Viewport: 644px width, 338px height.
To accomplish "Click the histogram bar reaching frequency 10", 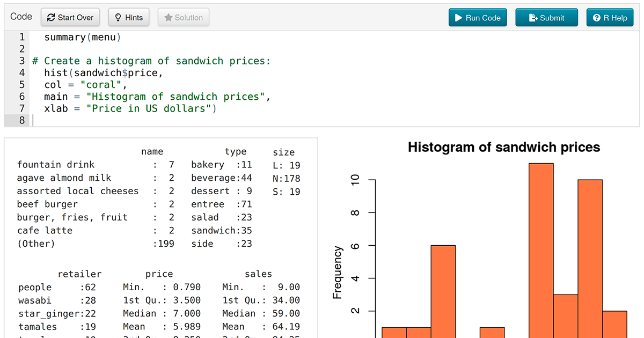I will [590, 258].
